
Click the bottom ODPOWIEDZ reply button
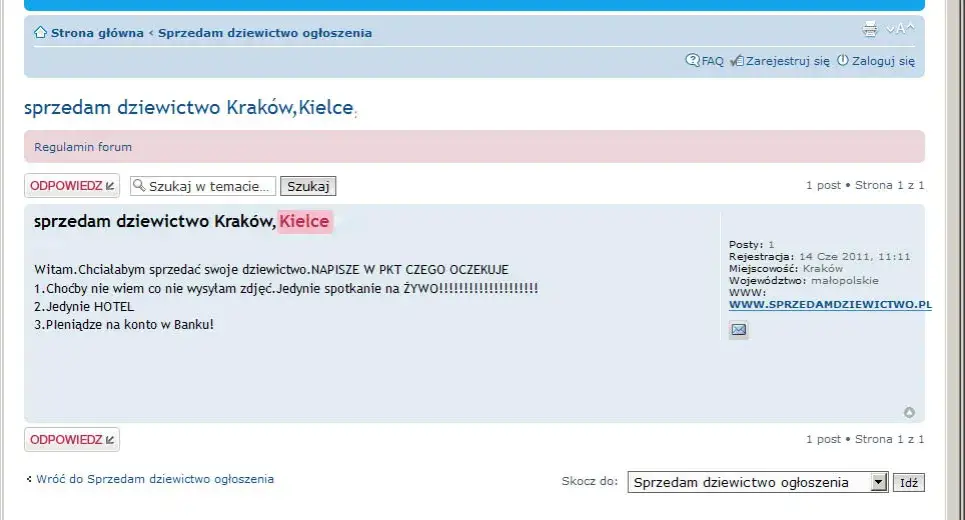click(x=72, y=439)
